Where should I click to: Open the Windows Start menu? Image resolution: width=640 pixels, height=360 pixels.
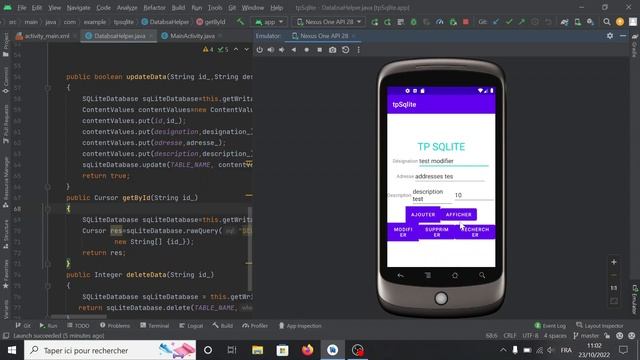[x=11, y=350]
